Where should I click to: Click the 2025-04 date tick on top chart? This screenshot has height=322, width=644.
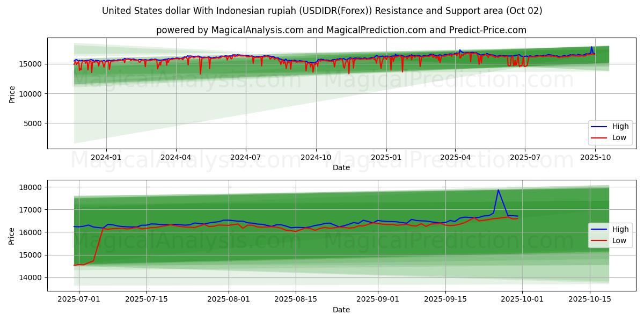[455, 157]
